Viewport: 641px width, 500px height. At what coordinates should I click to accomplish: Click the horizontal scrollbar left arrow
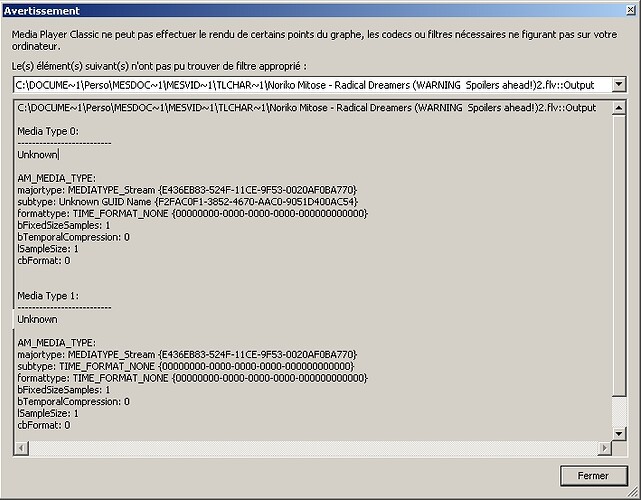(x=20, y=447)
